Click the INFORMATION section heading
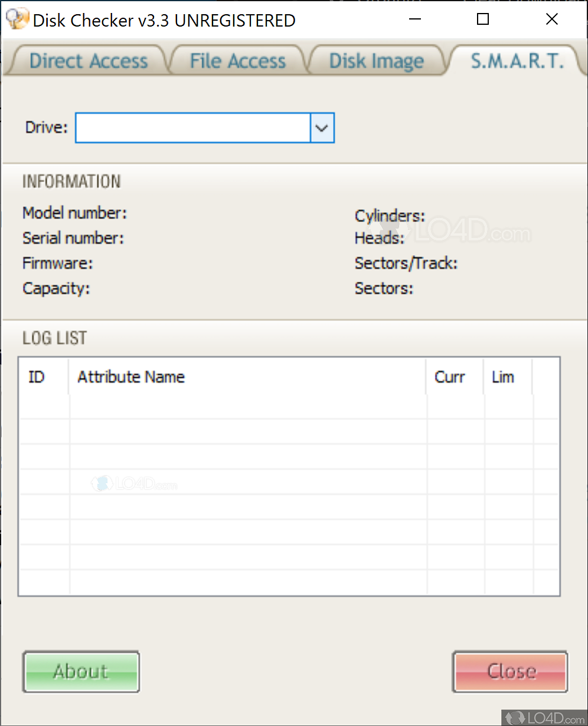 coord(71,181)
